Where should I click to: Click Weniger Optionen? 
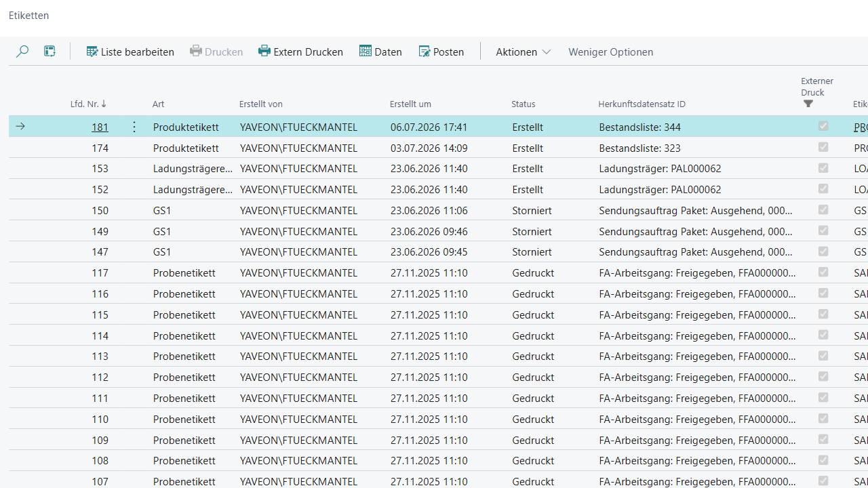coord(610,52)
